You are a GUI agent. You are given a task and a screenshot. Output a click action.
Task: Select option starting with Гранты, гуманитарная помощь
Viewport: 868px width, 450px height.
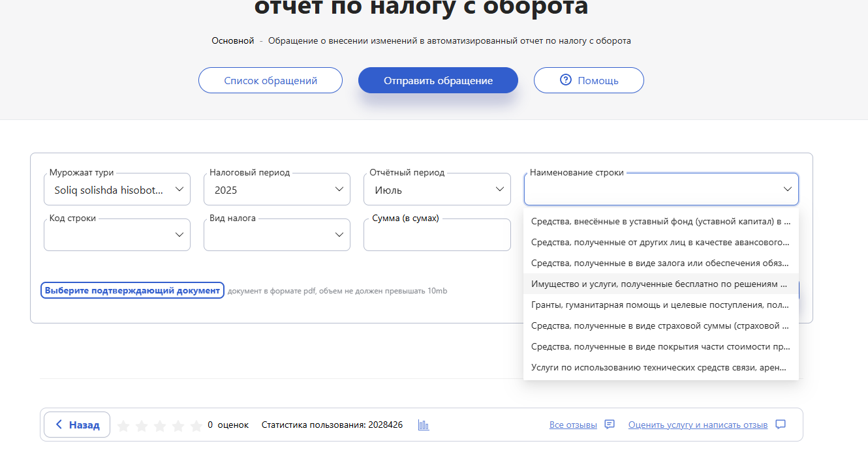tap(660, 305)
